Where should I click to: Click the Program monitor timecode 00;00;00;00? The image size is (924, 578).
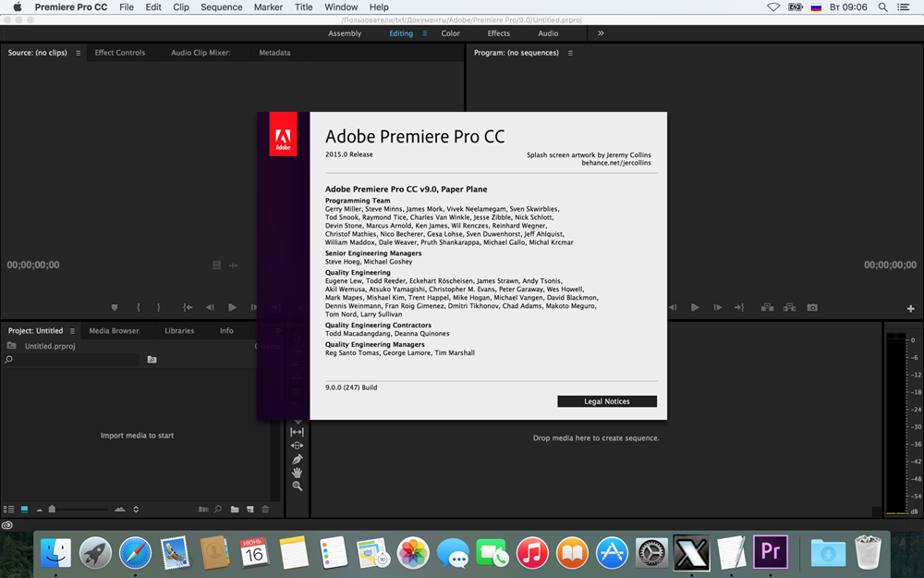click(890, 264)
